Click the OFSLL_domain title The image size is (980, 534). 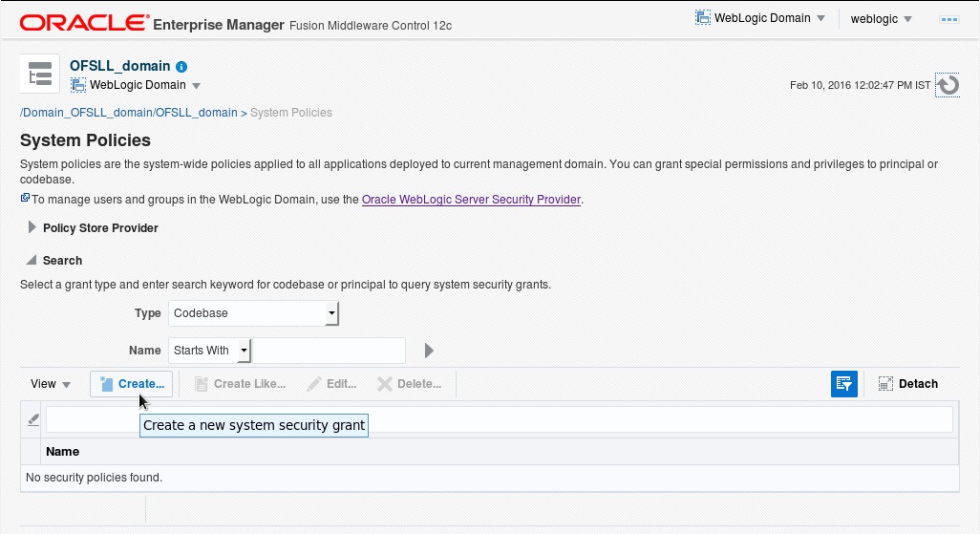tap(120, 66)
